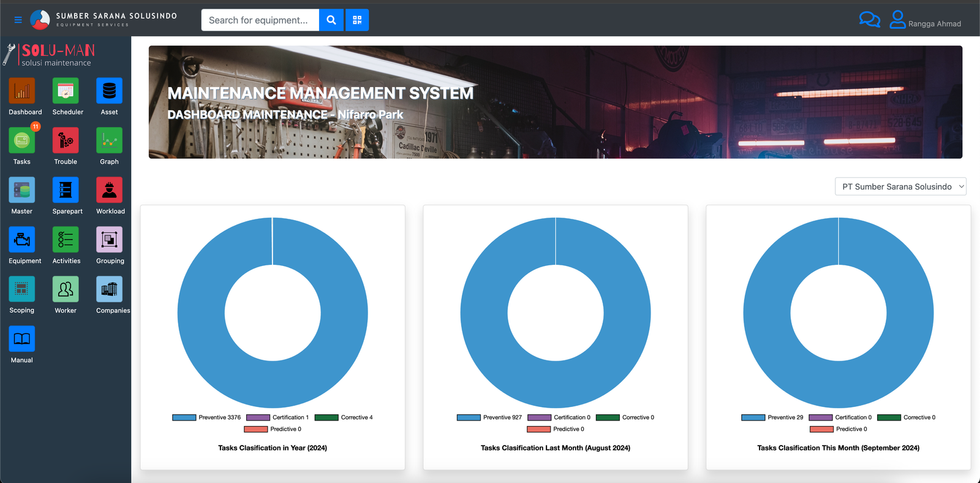The width and height of the screenshot is (980, 483).
Task: Toggle Preventive 3376 legend in 2024 chart
Action: click(206, 417)
